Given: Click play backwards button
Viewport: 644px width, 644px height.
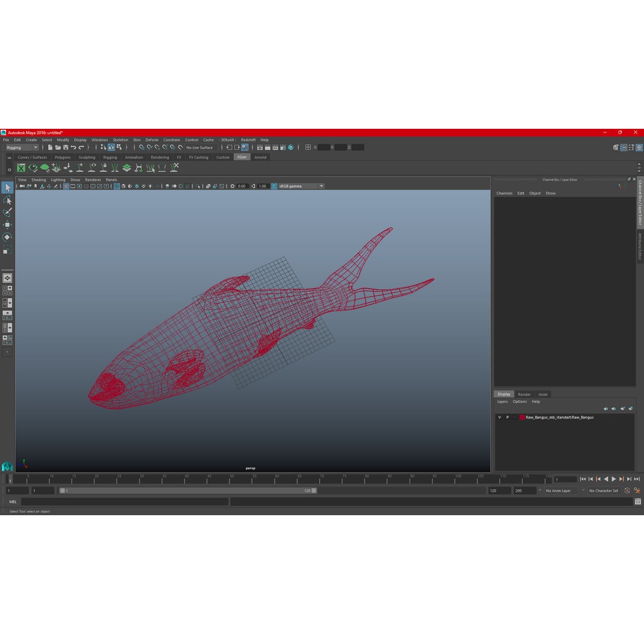Looking at the screenshot, I should coord(606,479).
